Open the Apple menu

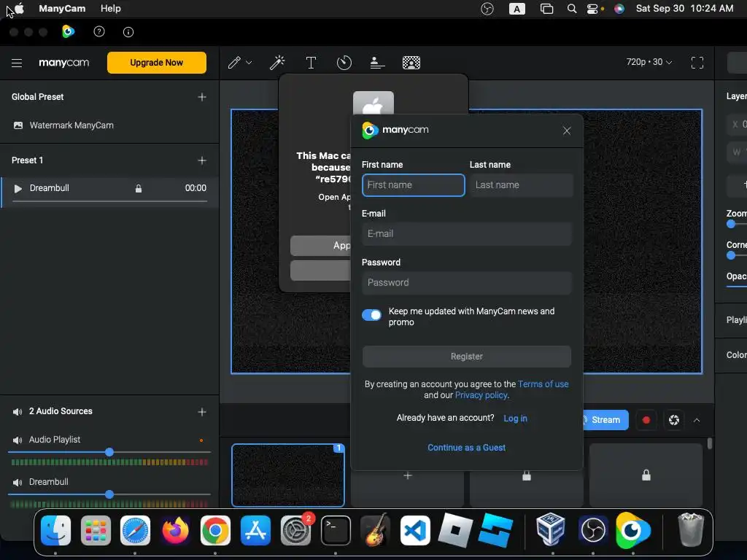[x=19, y=9]
